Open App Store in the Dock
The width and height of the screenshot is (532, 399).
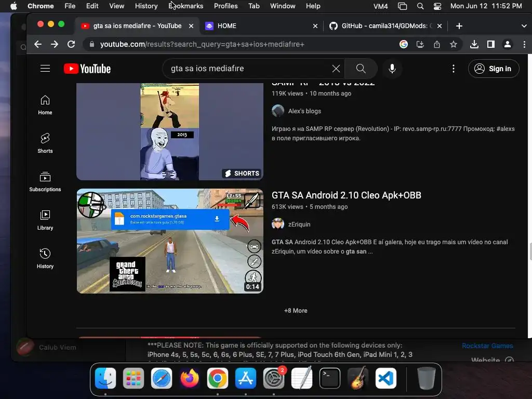246,378
